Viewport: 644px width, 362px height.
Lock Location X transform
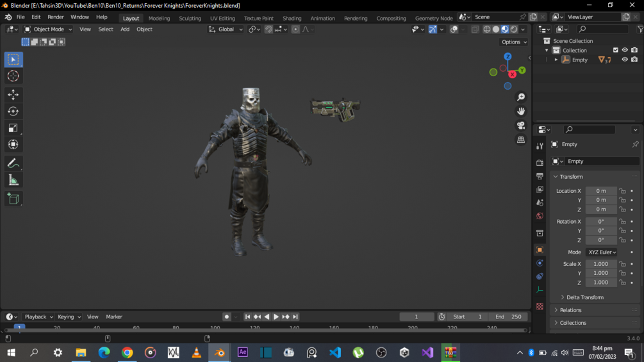click(623, 191)
